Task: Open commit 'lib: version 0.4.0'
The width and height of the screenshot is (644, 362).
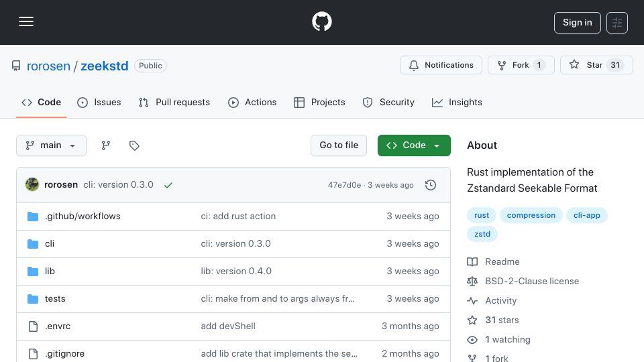Action: pyautogui.click(x=236, y=271)
